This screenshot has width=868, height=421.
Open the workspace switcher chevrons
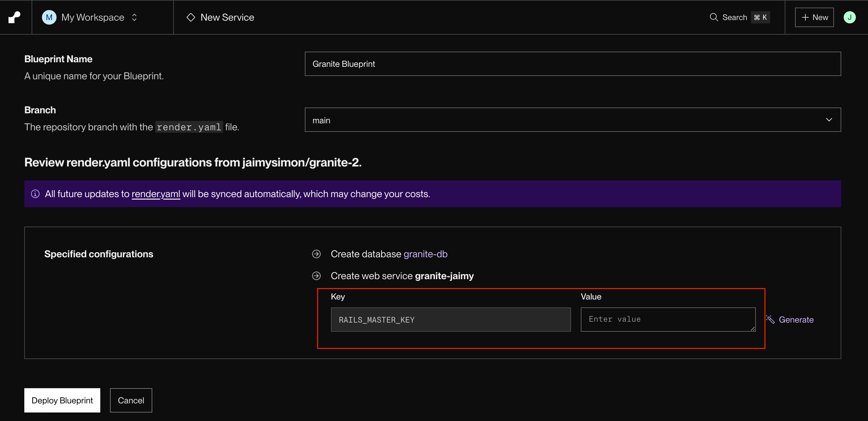tap(134, 17)
